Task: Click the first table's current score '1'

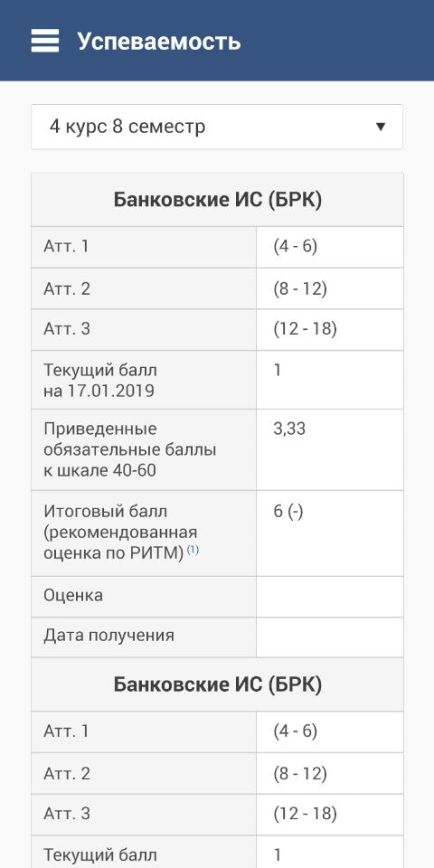Action: point(278,371)
